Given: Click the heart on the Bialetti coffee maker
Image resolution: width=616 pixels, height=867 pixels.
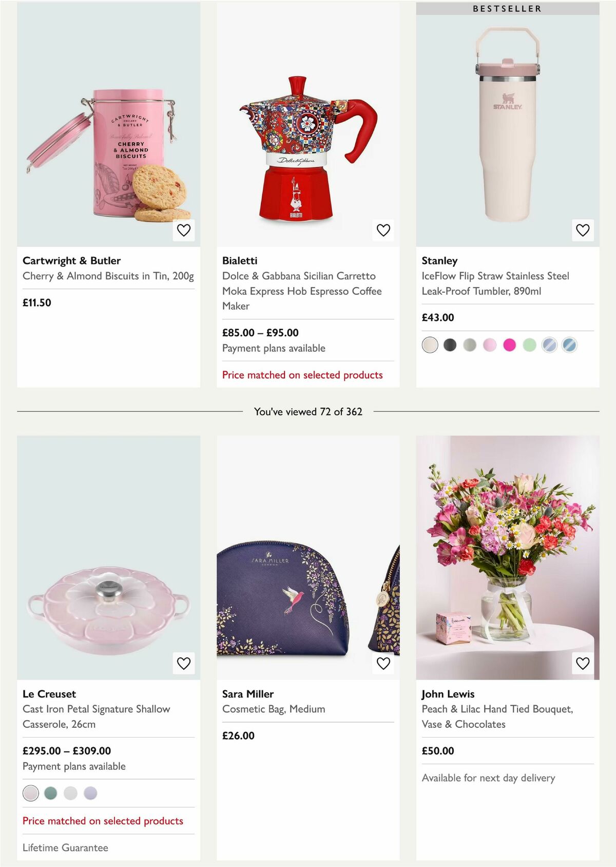Looking at the screenshot, I should tap(383, 231).
